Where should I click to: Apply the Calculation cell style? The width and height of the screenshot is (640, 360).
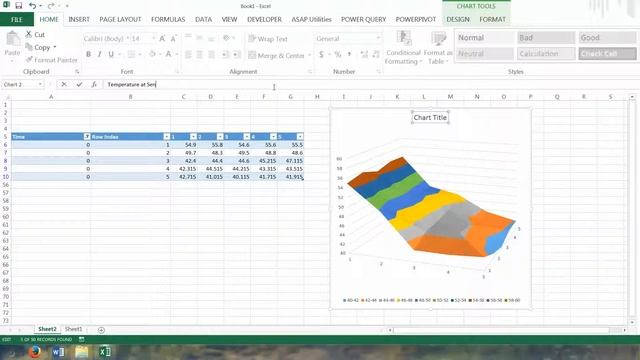[x=546, y=53]
